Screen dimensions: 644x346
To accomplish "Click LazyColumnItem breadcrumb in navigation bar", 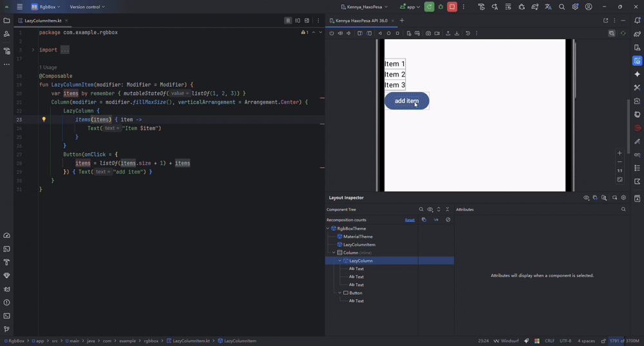I will tap(237, 341).
